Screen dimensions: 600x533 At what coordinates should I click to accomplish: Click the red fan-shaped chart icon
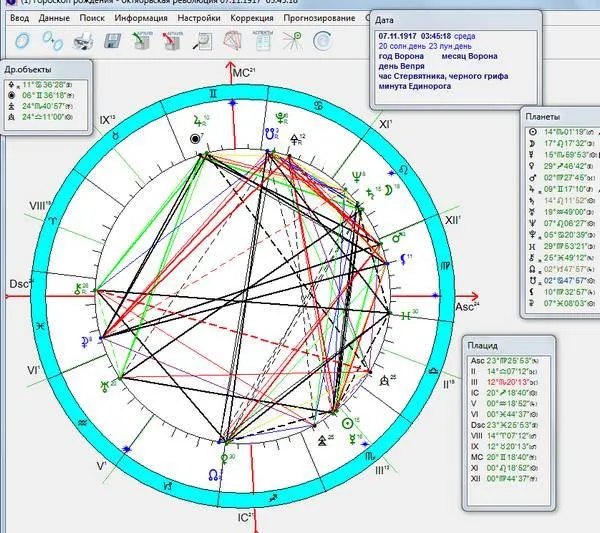(232, 41)
